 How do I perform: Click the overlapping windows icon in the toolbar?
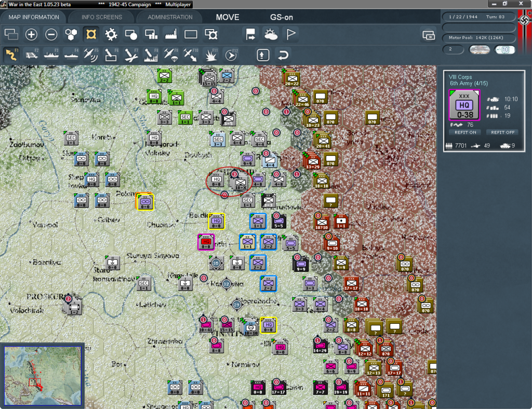[x=11, y=34]
